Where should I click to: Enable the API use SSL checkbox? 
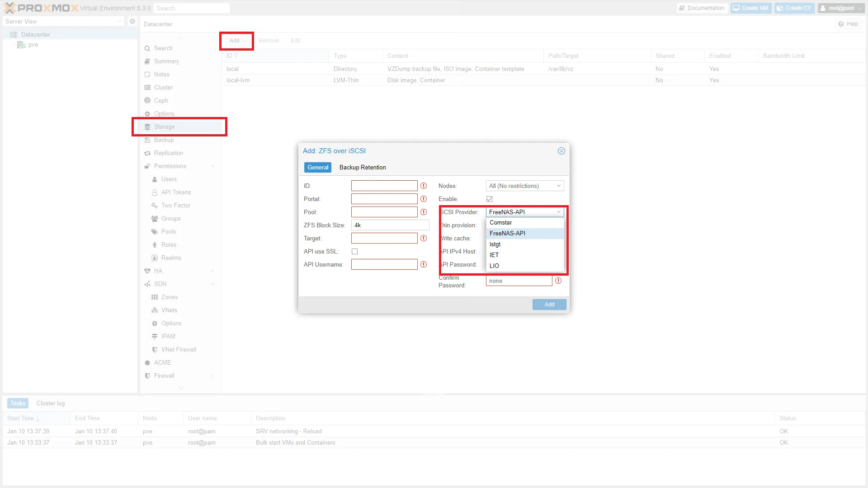pyautogui.click(x=355, y=251)
